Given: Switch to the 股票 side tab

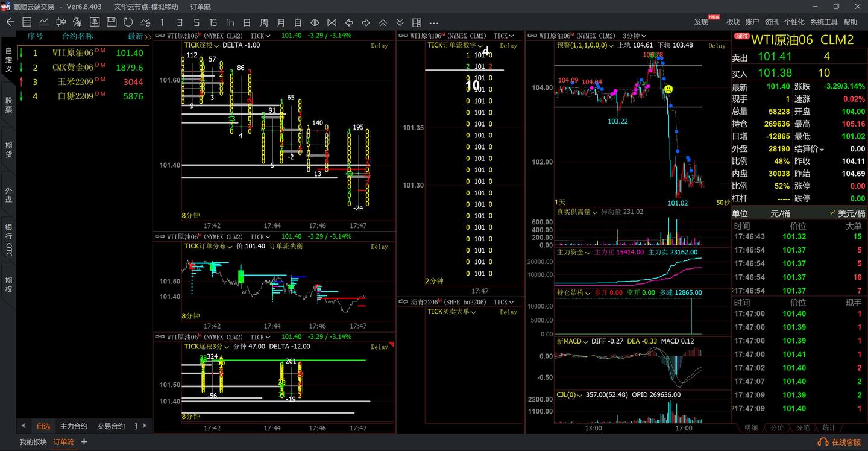Looking at the screenshot, I should pos(8,105).
